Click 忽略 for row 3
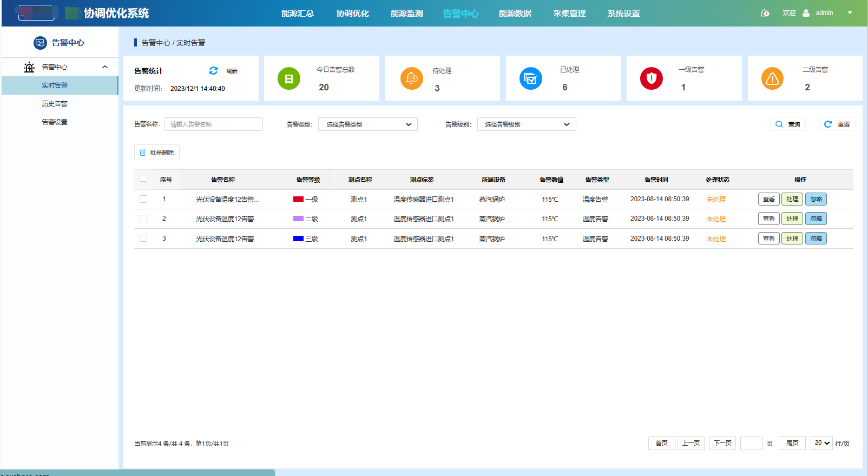Screen dimensions: 868x476 coord(816,239)
